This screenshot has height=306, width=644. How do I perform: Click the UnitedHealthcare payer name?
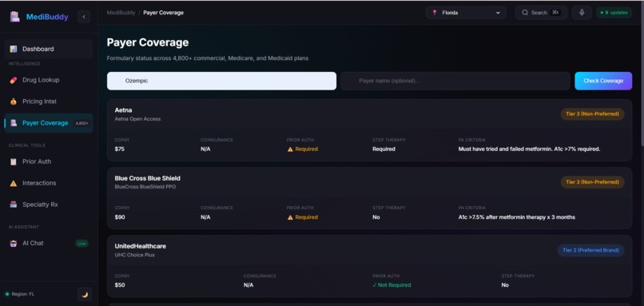141,246
